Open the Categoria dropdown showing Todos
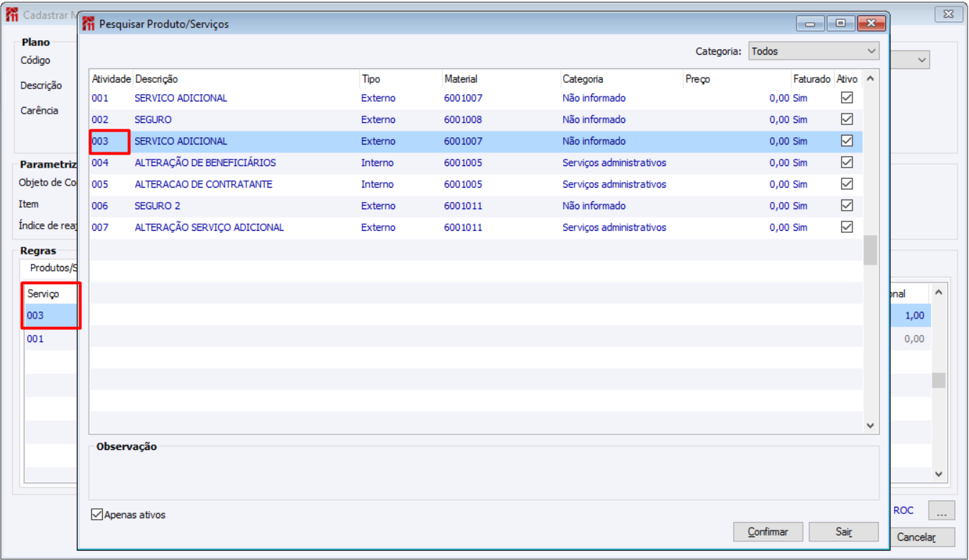The width and height of the screenshot is (969, 560). tap(814, 51)
